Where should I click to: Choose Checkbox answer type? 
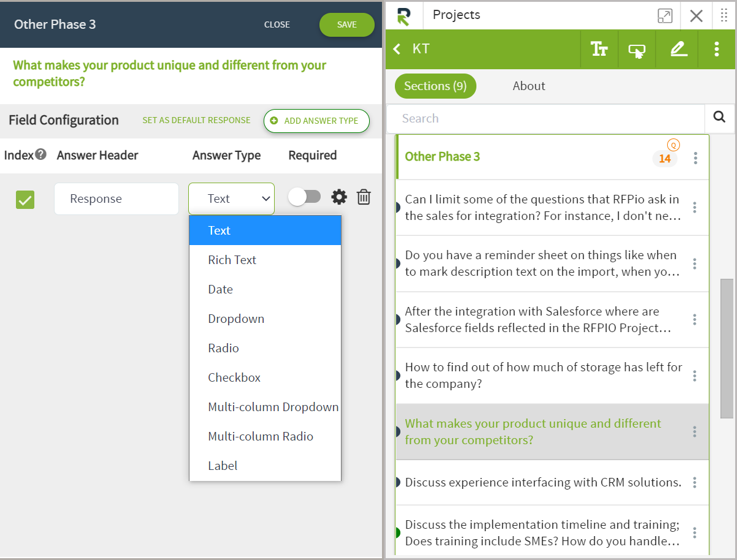tap(265, 377)
